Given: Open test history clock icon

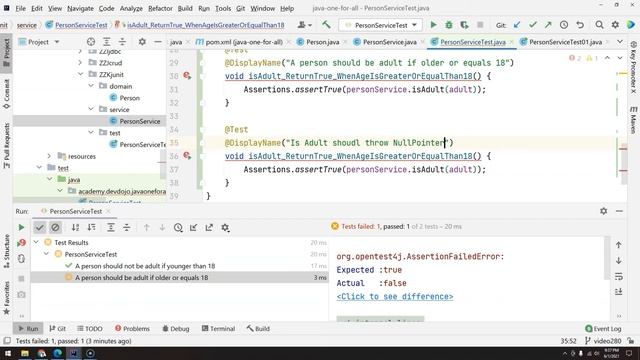Looking at the screenshot, I should [178, 227].
